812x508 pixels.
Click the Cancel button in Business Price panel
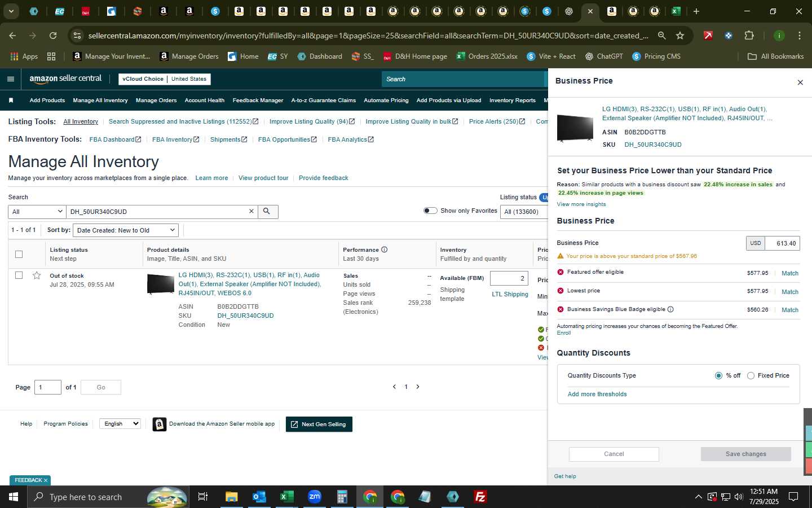click(x=614, y=454)
